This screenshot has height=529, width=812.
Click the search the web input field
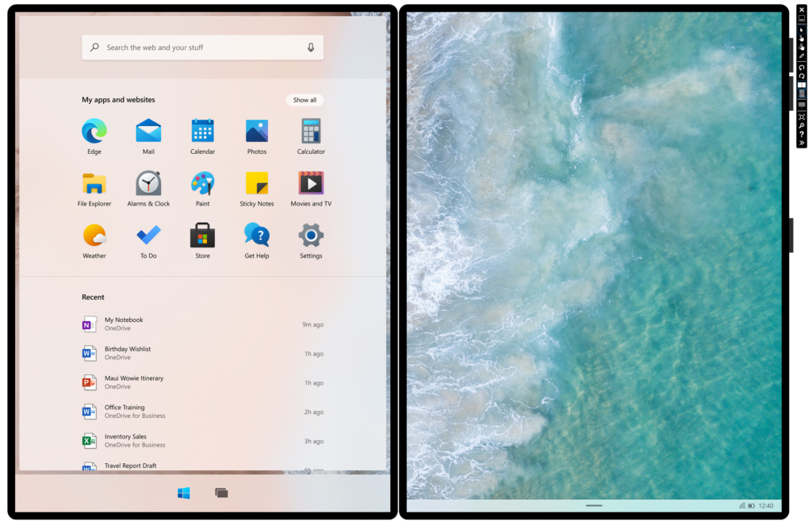202,47
